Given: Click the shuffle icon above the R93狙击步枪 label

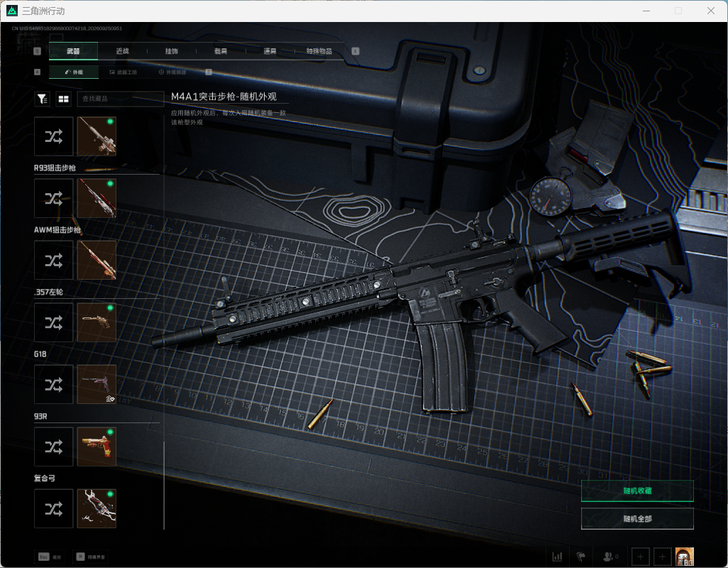Looking at the screenshot, I should 54,136.
